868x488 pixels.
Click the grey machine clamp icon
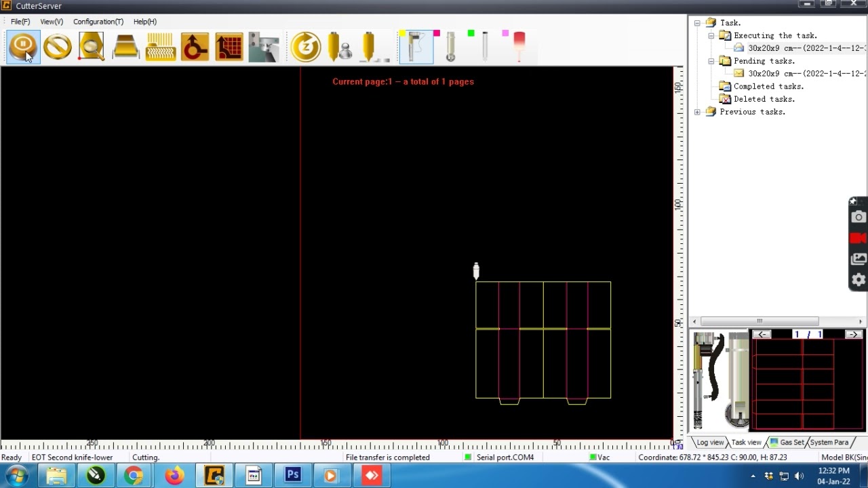[264, 47]
